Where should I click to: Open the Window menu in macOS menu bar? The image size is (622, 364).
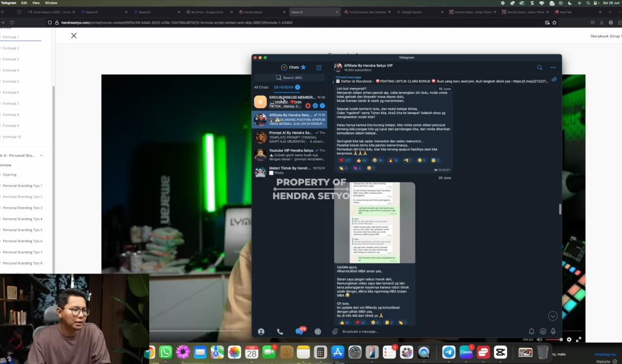pos(51,3)
